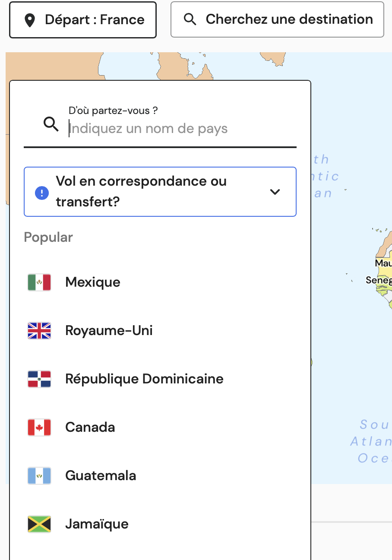Click the Jamaica flag icon

tap(39, 524)
